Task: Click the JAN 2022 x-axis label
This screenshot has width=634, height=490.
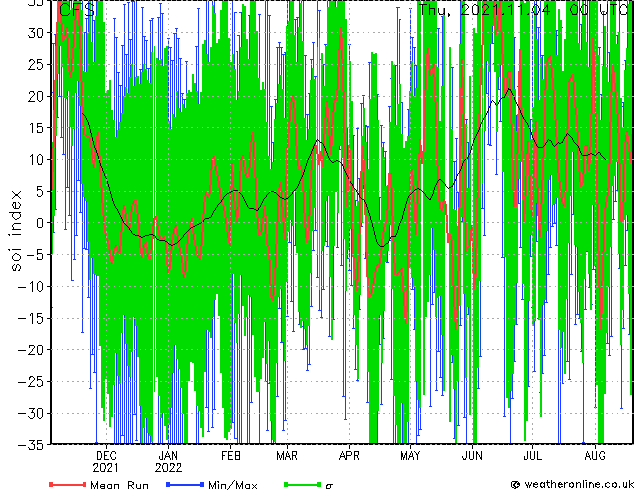Action: [168, 462]
